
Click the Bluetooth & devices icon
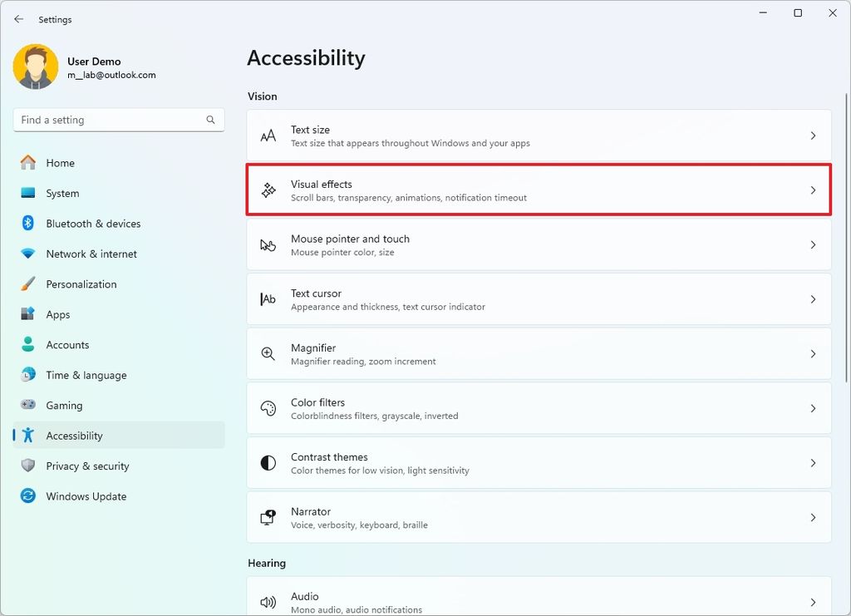(x=30, y=224)
